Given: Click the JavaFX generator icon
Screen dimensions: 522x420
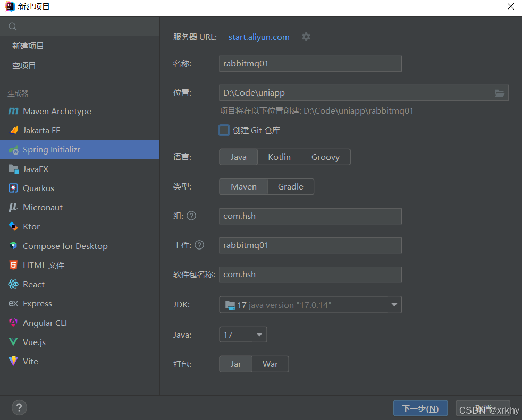Looking at the screenshot, I should coord(13,169).
